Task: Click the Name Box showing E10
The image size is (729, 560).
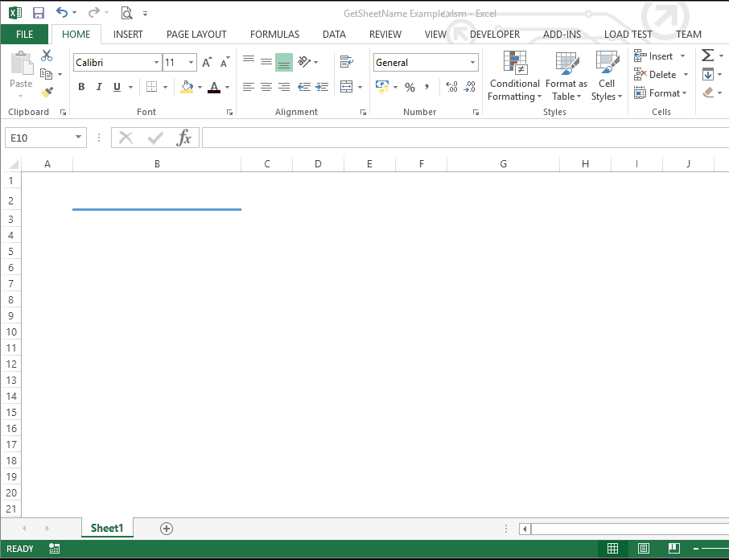Action: pyautogui.click(x=40, y=137)
